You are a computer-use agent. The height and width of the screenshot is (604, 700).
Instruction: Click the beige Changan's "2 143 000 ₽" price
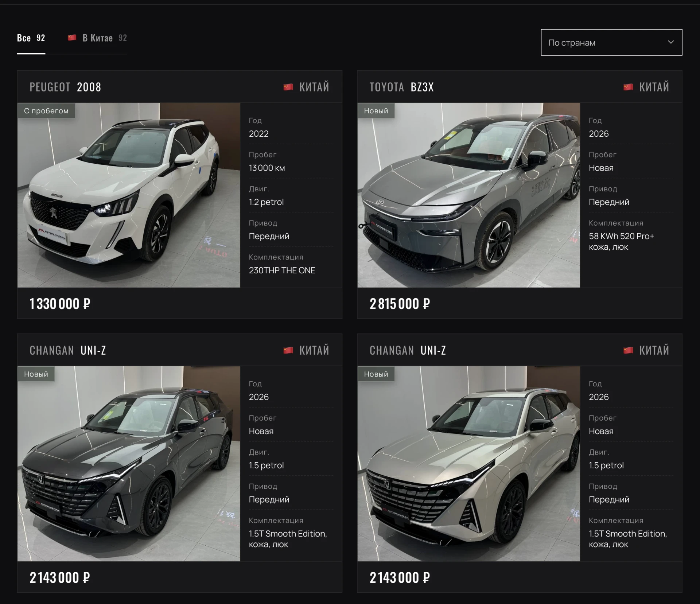pos(400,578)
